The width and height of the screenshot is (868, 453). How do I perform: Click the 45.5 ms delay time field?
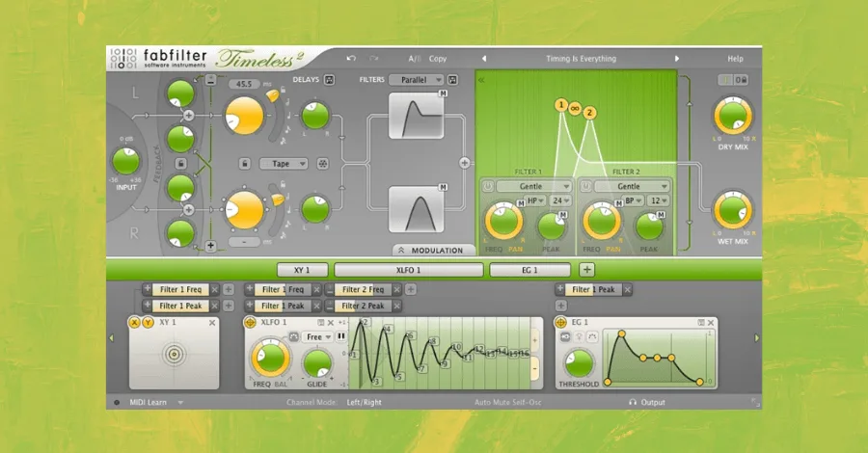click(245, 84)
